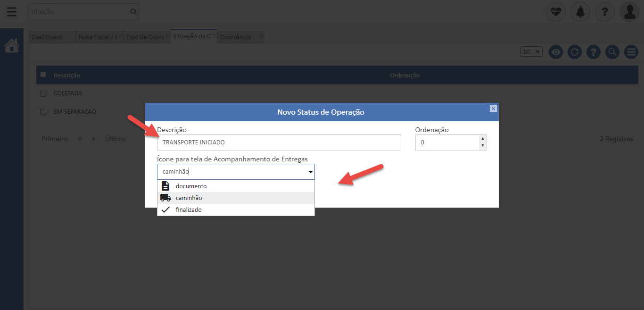This screenshot has width=644, height=310.
Task: Click the home icon in sidebar
Action: click(12, 46)
